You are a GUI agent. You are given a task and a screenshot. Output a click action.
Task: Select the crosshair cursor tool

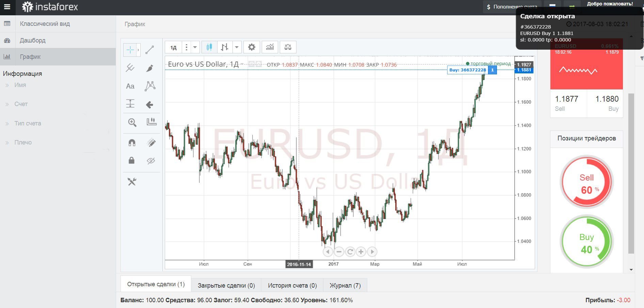click(x=130, y=50)
